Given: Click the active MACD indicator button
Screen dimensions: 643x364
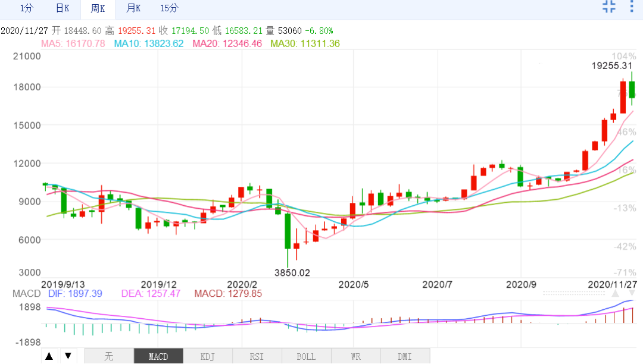Looking at the screenshot, I should [x=158, y=356].
